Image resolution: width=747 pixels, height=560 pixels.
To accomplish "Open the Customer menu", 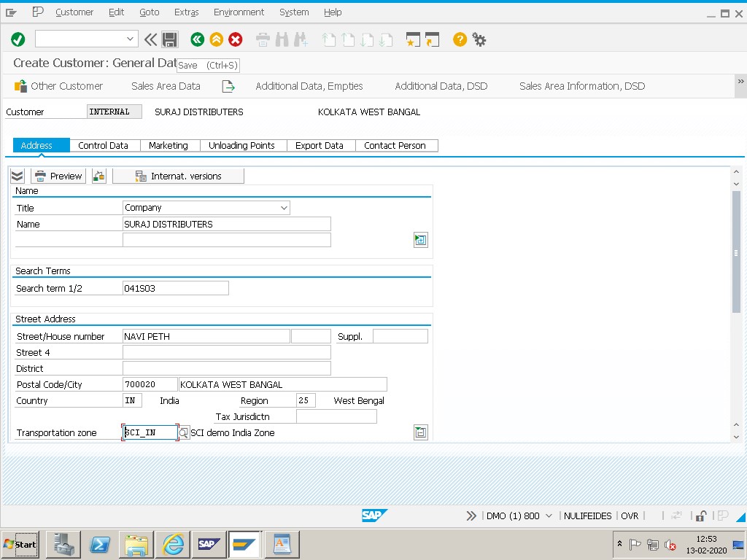I will [74, 12].
